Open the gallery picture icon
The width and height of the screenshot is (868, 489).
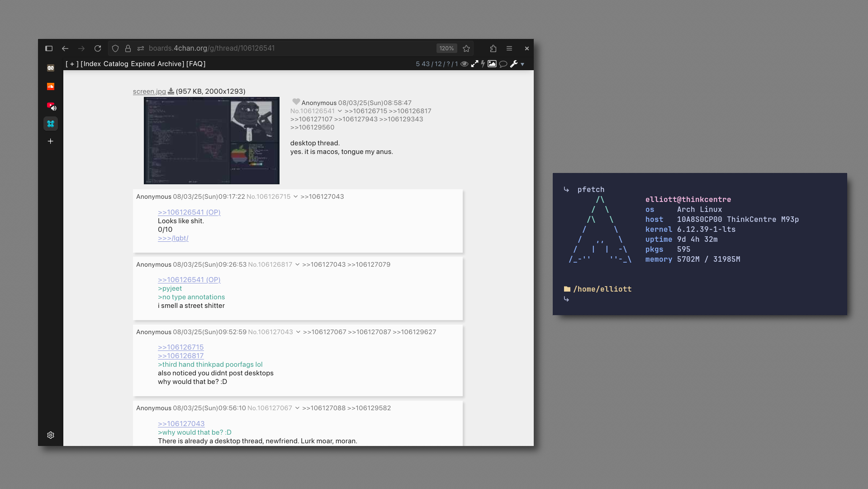[x=492, y=64]
